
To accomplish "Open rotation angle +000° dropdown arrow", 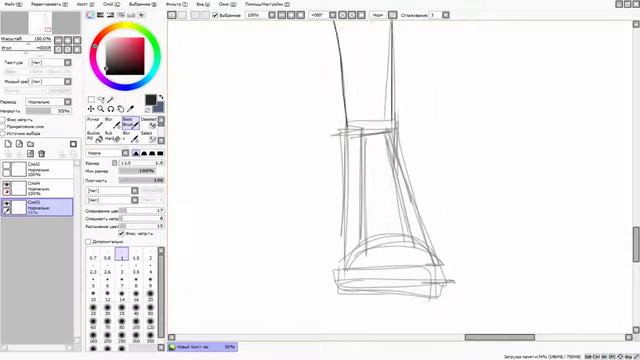I will point(333,15).
